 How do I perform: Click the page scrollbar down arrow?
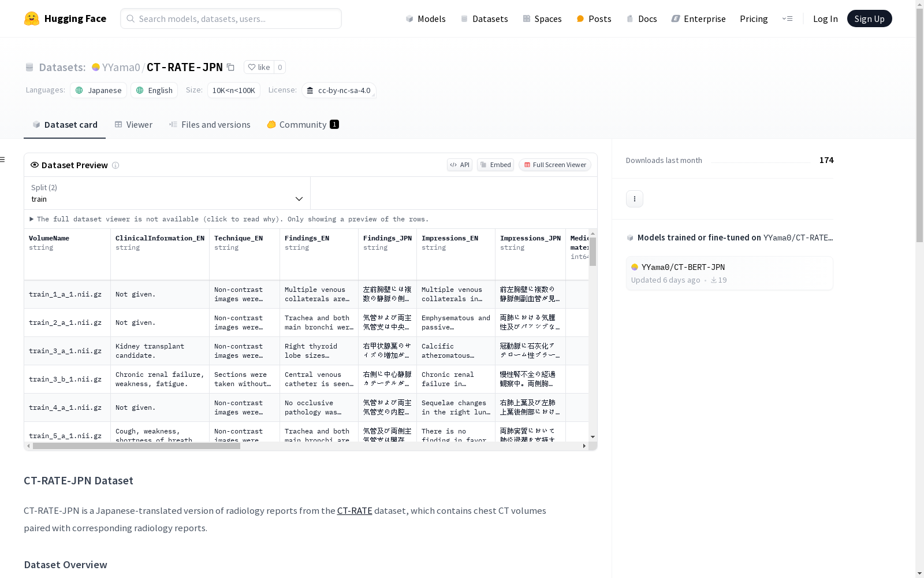919,573
